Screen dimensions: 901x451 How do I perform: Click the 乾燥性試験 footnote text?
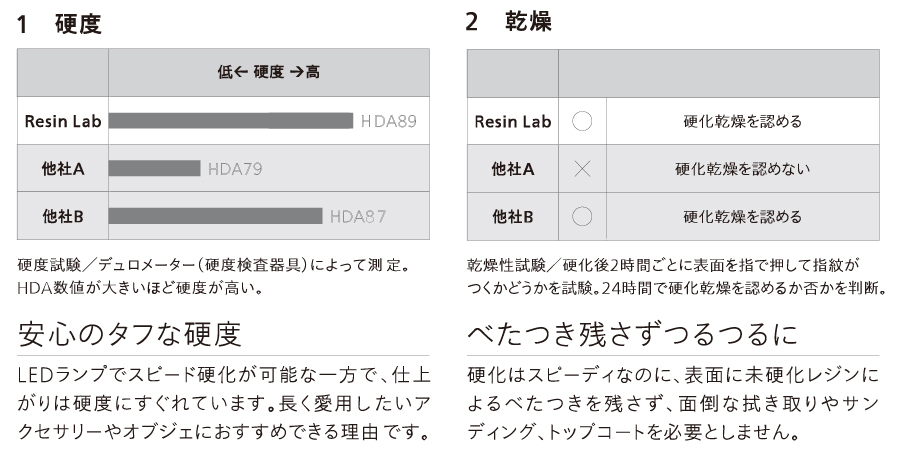click(x=677, y=276)
